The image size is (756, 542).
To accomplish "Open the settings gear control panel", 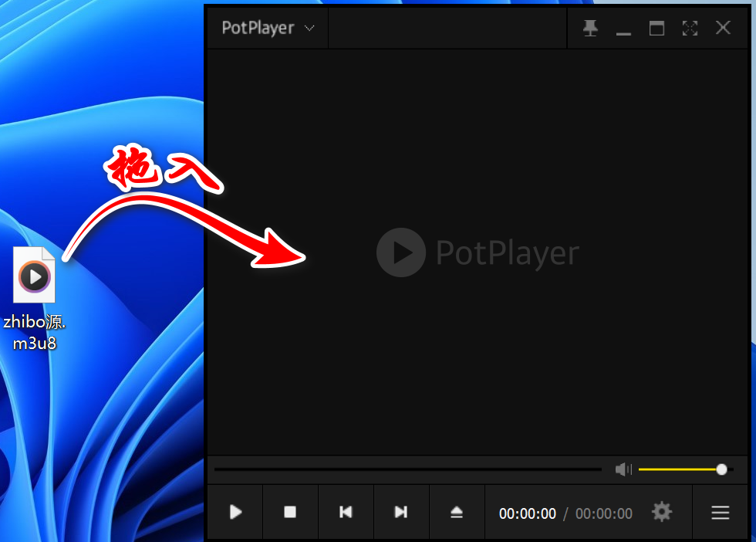I will point(662,512).
